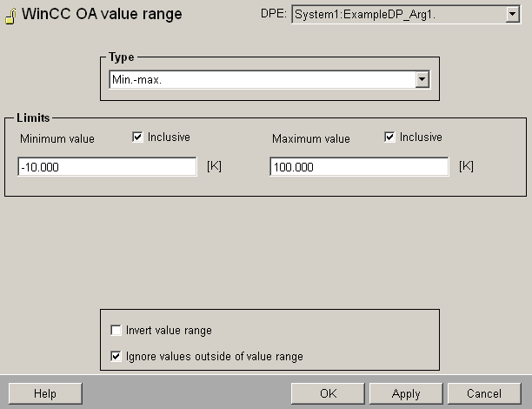Toggle Inclusive for the maximum value

point(389,137)
